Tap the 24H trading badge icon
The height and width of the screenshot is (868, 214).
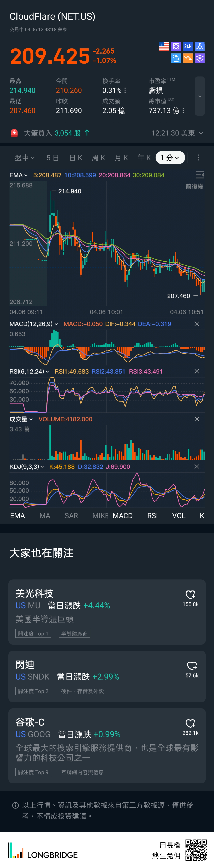pyautogui.click(x=188, y=46)
